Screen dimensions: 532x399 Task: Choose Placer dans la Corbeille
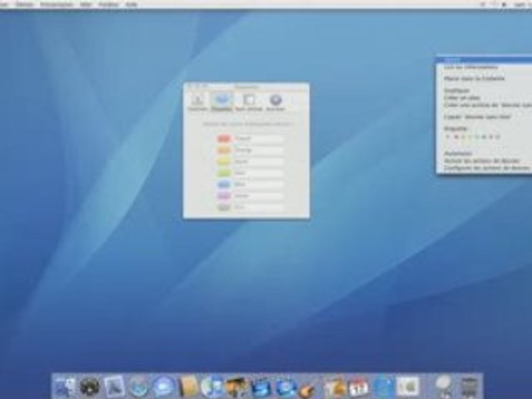pyautogui.click(x=484, y=78)
